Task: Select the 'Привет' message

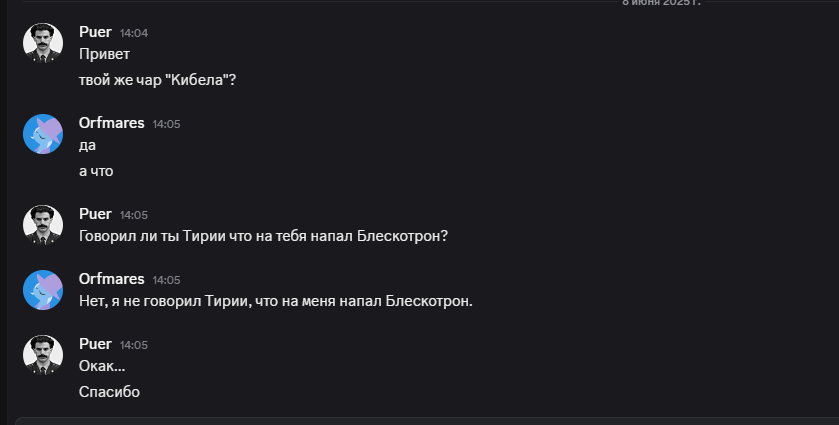Action: point(104,54)
